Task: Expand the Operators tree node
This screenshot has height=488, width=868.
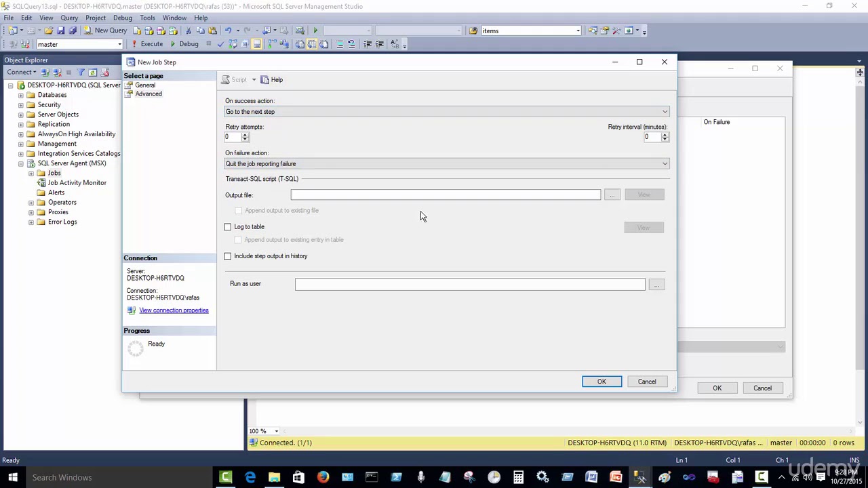Action: pyautogui.click(x=31, y=203)
